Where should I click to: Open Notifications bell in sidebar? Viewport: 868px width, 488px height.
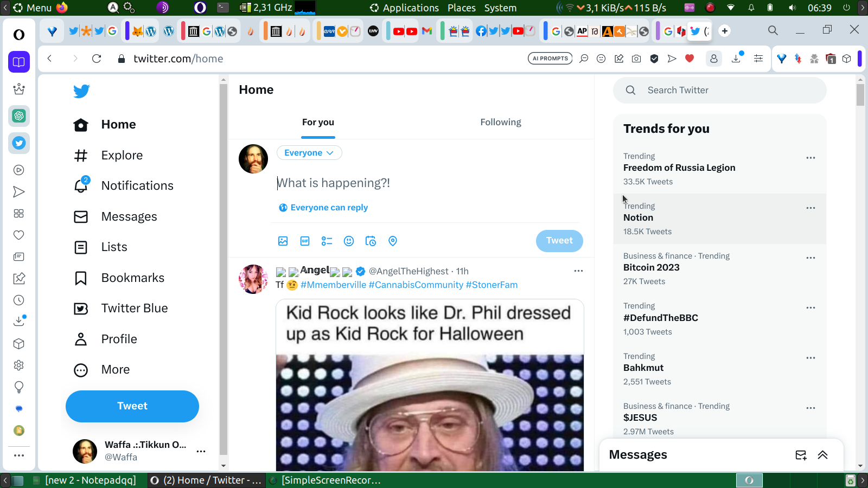81,185
